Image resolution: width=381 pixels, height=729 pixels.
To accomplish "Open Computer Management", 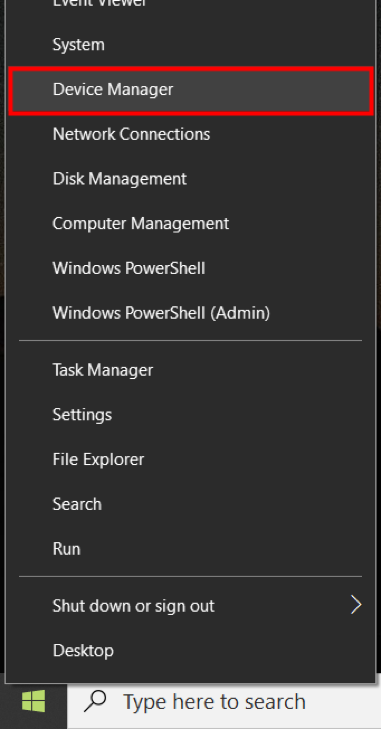I will [191, 223].
